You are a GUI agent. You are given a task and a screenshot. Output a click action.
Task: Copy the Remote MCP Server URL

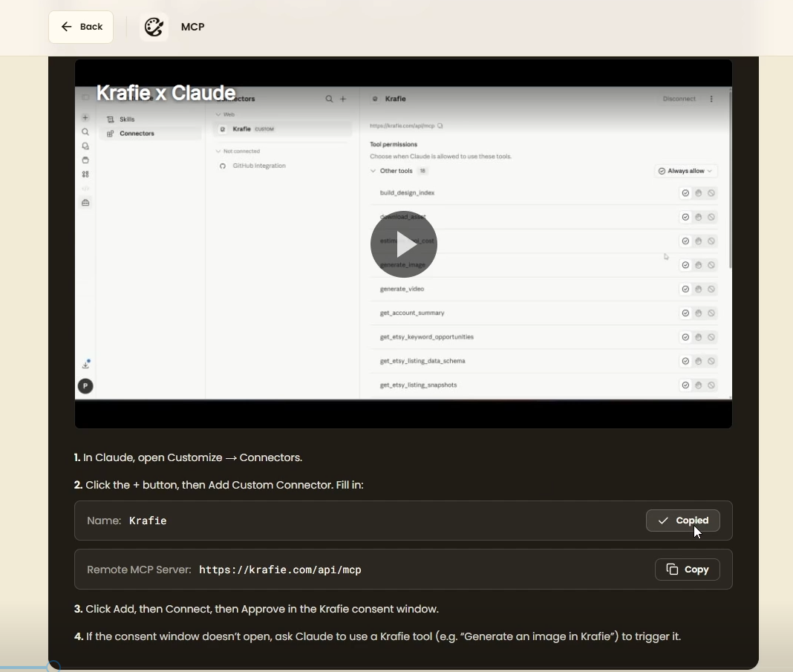tap(687, 570)
